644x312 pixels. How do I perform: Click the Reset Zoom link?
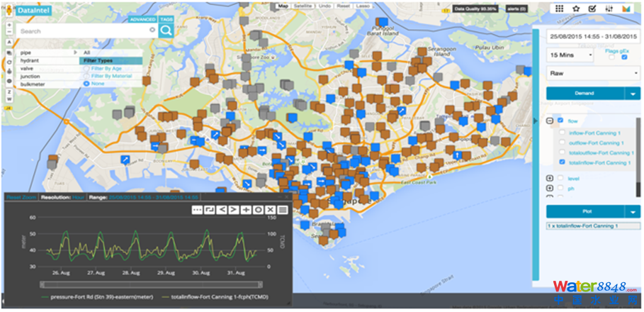tap(20, 197)
